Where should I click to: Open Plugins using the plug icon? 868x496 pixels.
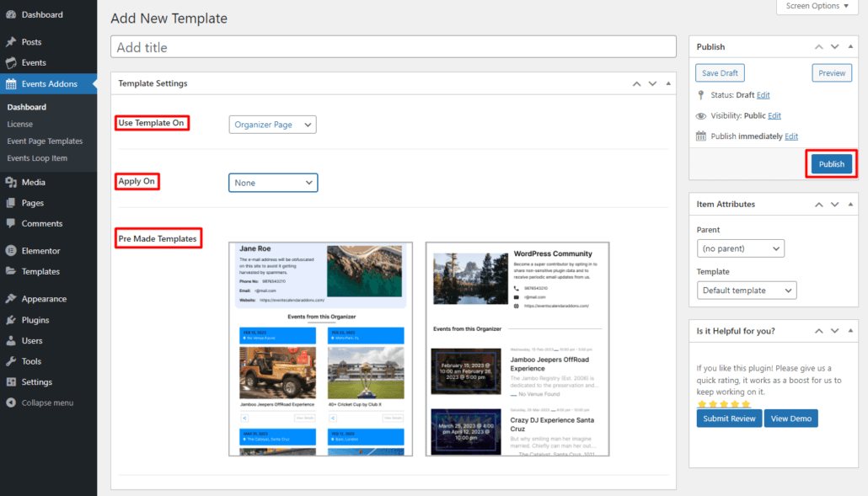(11, 320)
